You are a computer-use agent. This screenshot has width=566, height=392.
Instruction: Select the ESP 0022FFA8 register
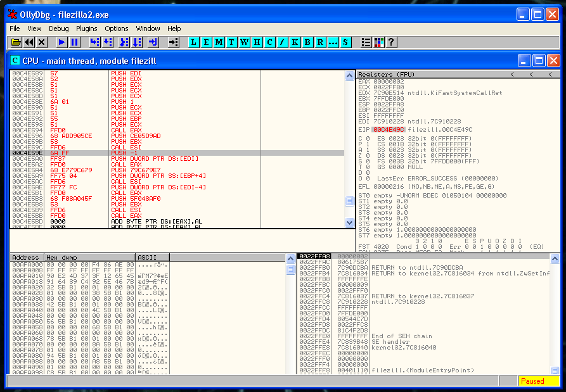(381, 104)
